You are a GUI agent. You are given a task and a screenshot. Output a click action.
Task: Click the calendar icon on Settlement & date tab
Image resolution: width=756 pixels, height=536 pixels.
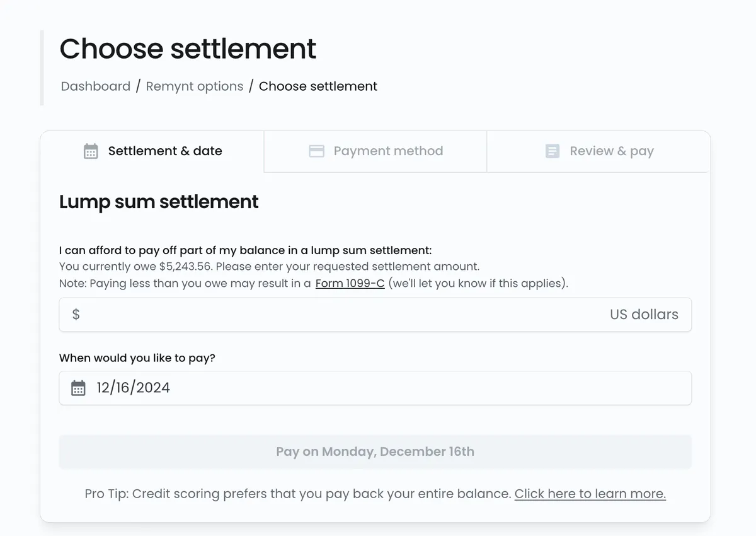coord(90,151)
